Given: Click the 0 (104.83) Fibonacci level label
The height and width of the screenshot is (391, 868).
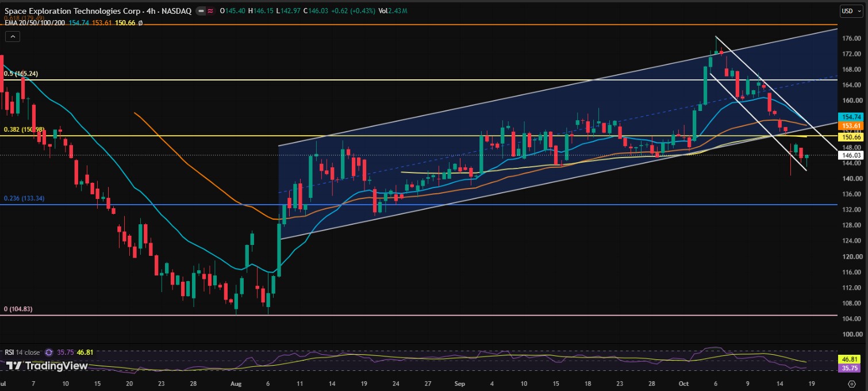Looking at the screenshot, I should click(18, 309).
